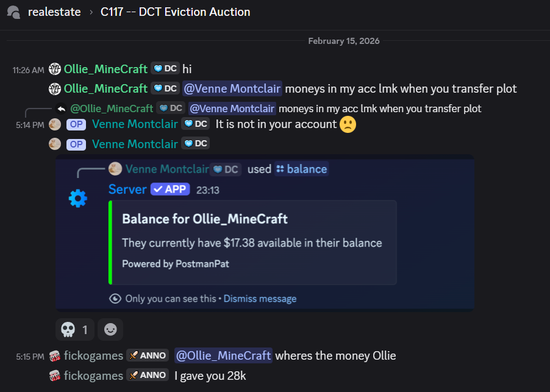Click the forum channel icon beside realestate
Screen dimensions: 550x392
point(14,12)
